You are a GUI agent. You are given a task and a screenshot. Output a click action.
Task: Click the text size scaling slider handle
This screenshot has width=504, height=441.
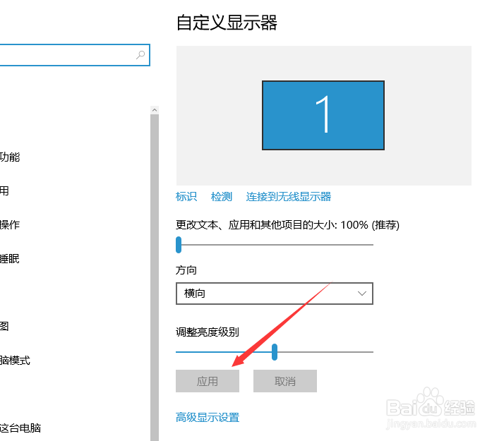(x=179, y=245)
